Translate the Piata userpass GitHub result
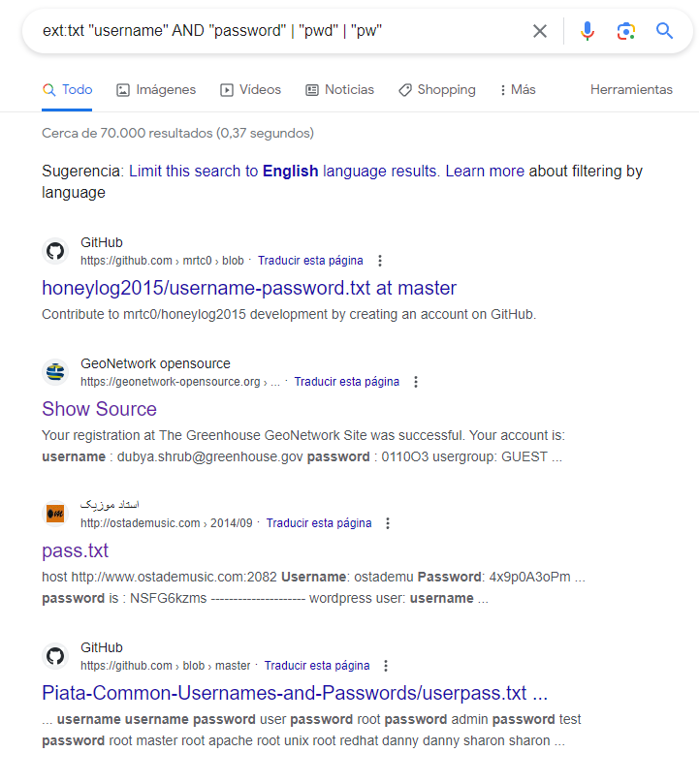Viewport: 699px width, 784px height. [x=317, y=666]
